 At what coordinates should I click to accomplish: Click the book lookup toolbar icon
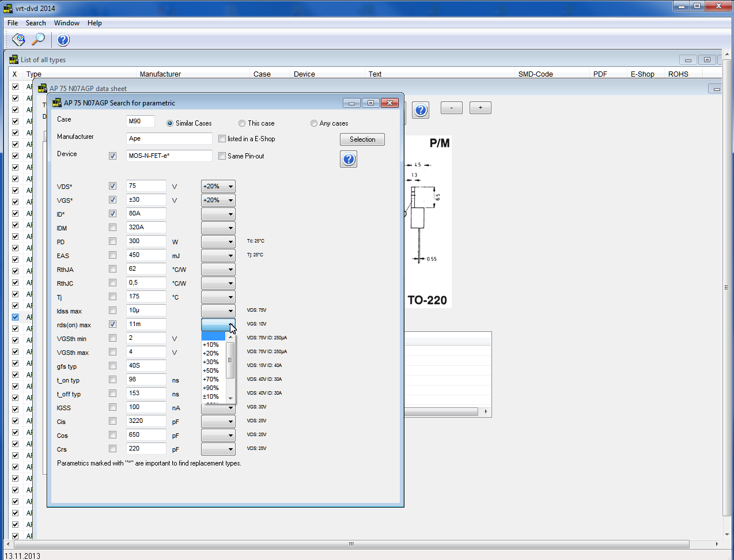point(18,40)
